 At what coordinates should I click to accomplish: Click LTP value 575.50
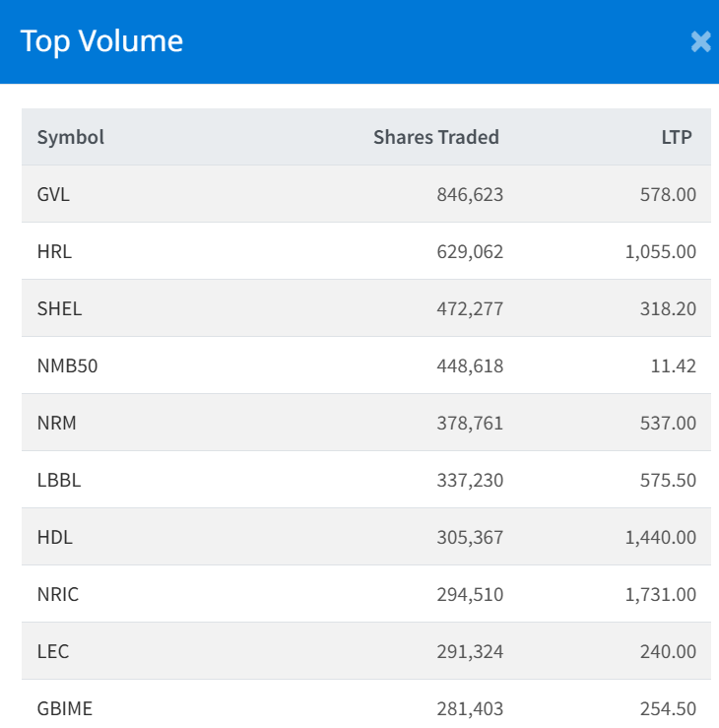(x=668, y=480)
